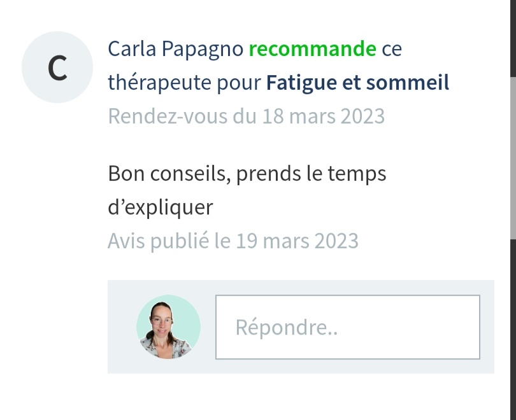Click the Rendez-vous du 18 mars 2023 text
Screen dimensions: 516x420
point(246,116)
